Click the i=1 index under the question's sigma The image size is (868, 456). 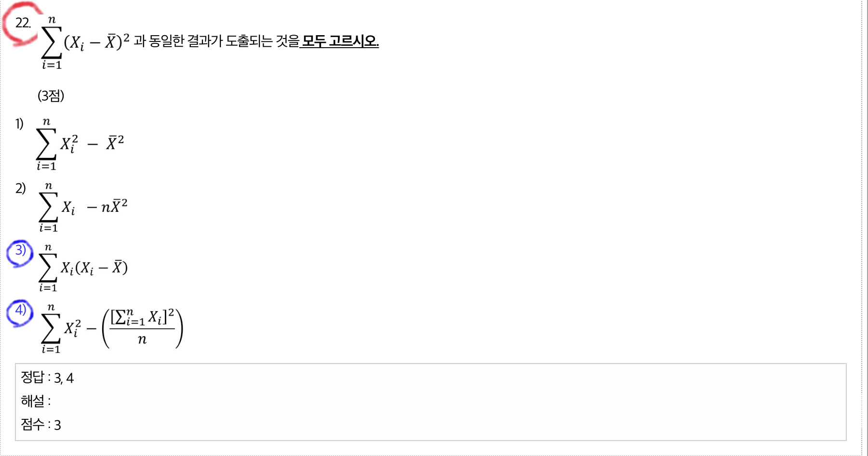tap(52, 65)
